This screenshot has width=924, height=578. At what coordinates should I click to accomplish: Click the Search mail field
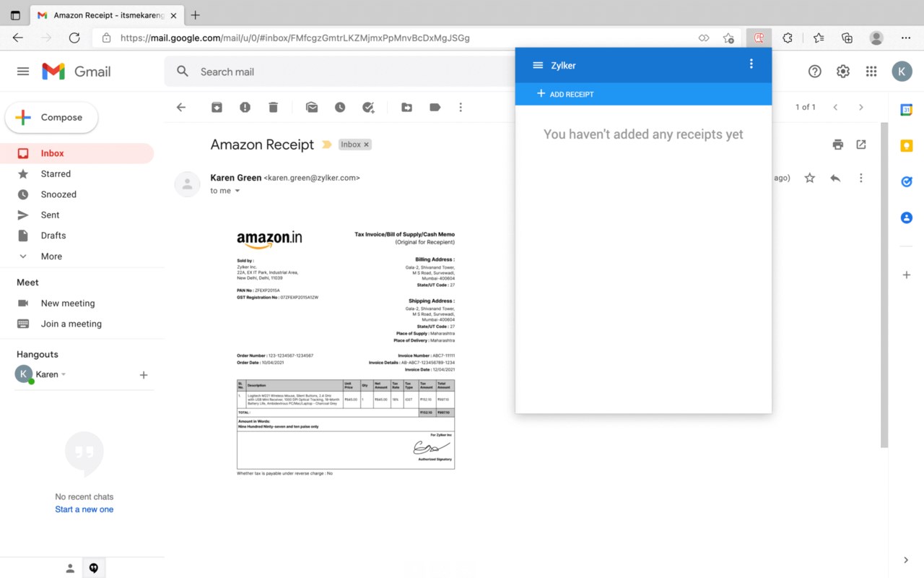(x=339, y=72)
